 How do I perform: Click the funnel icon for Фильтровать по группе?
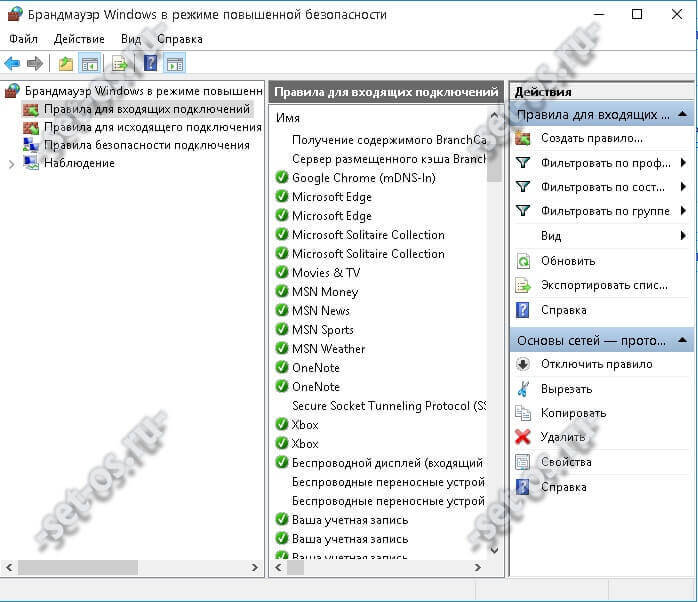(523, 211)
